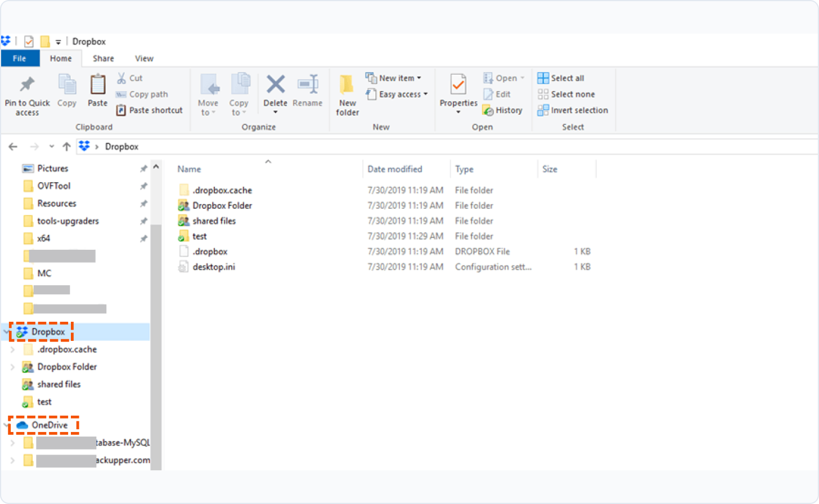Open Customize Quick Access Toolbar dropdown

click(58, 42)
